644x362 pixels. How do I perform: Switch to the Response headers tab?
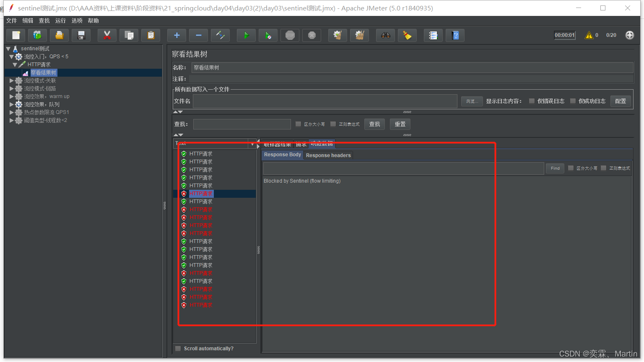coord(328,155)
